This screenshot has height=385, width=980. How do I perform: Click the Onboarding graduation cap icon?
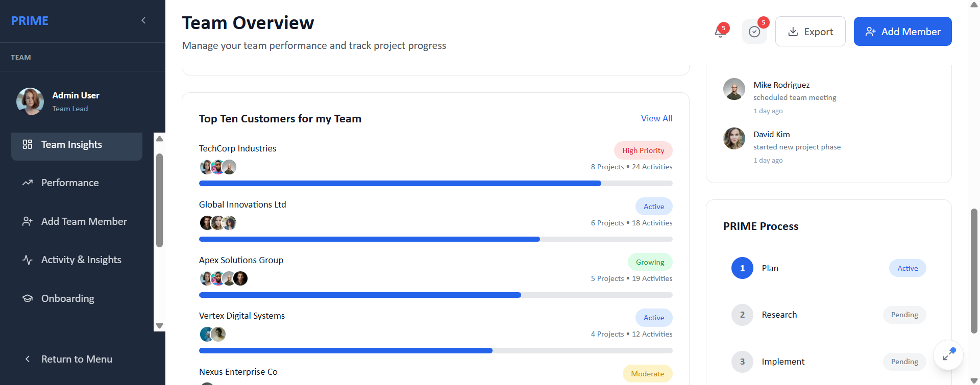(28, 298)
